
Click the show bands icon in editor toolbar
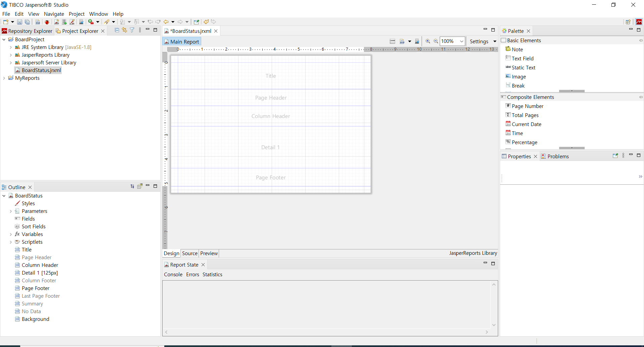pyautogui.click(x=392, y=41)
